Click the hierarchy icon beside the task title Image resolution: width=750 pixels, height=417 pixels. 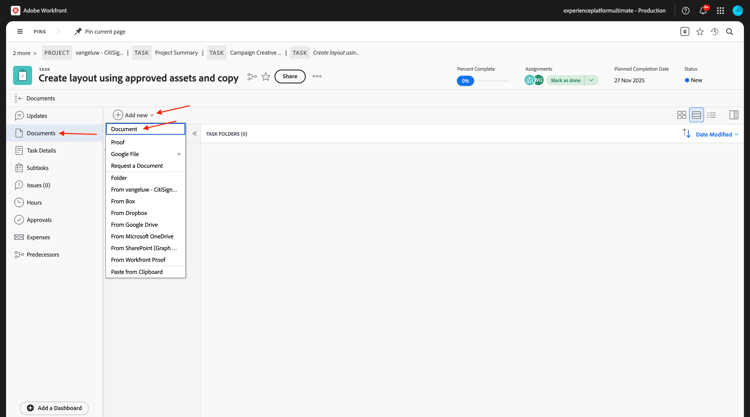tap(252, 77)
